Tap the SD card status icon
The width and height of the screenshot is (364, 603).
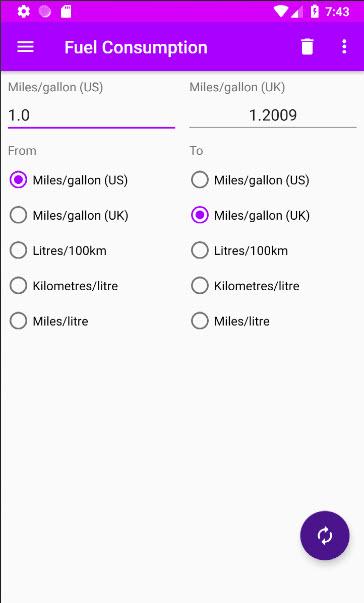(66, 12)
